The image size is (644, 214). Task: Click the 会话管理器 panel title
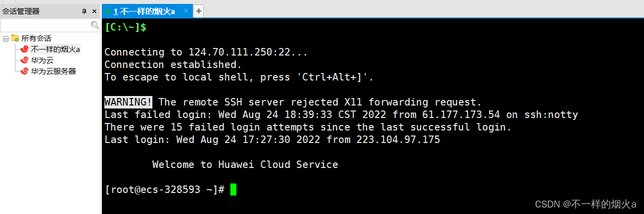[x=20, y=11]
